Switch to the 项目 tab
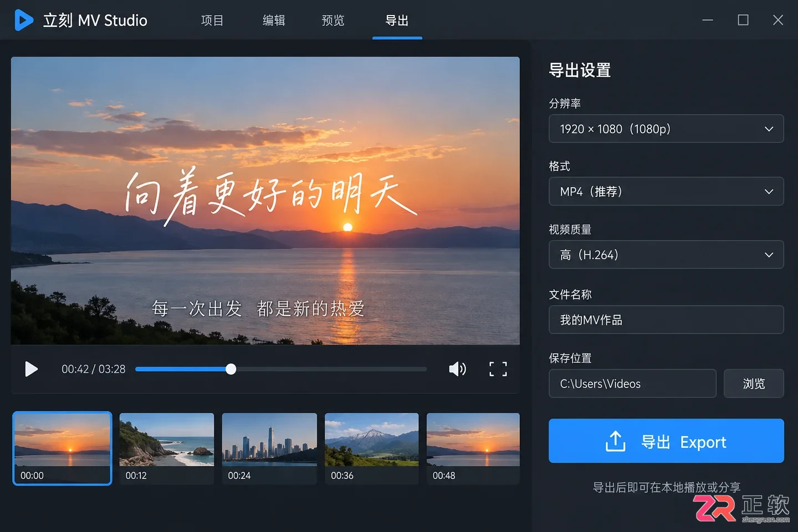The width and height of the screenshot is (798, 532). [212, 21]
